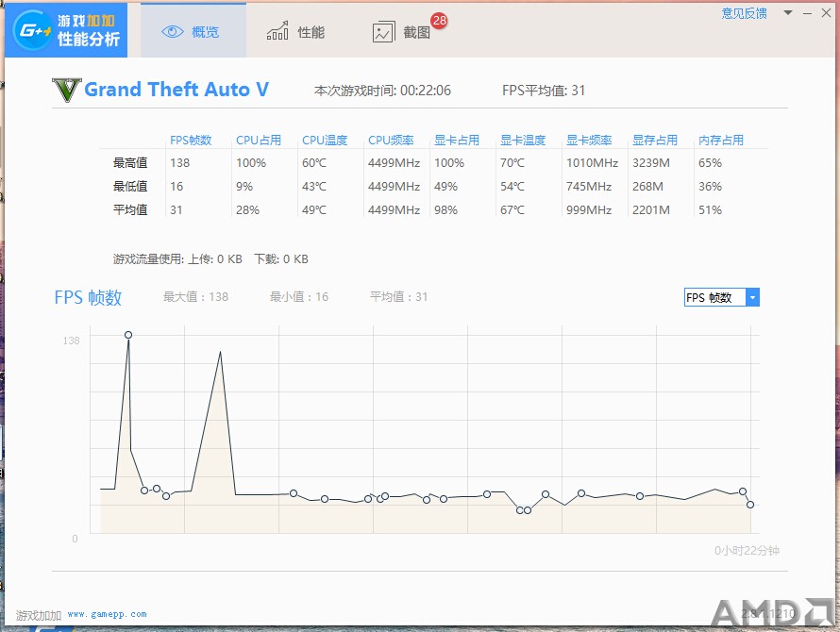Viewport: 840px width, 632px height.
Task: Click the 游戏流量使用 upload 0 KB text
Action: tap(177, 259)
